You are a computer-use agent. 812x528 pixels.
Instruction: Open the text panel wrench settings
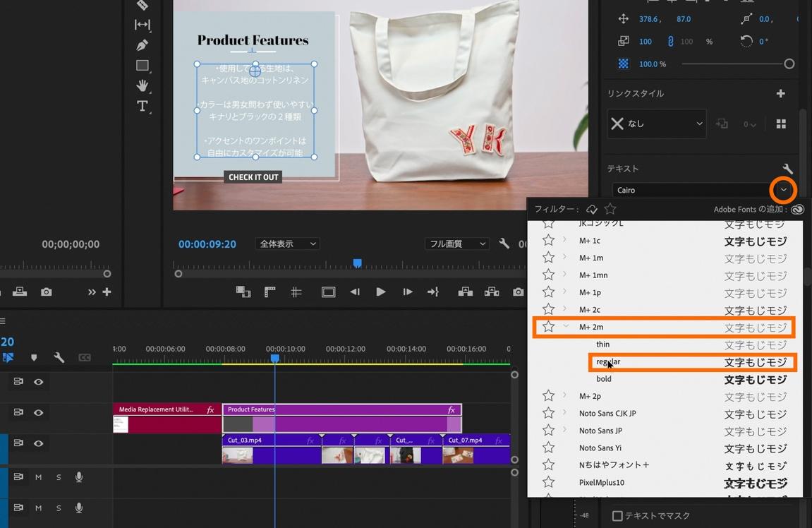tap(787, 169)
